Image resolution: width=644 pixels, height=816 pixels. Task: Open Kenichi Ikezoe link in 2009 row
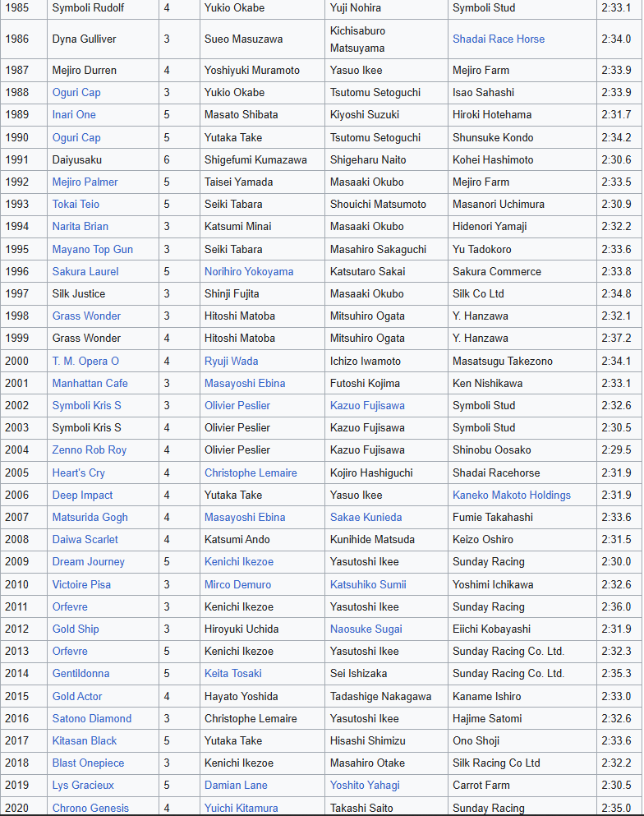pos(239,562)
